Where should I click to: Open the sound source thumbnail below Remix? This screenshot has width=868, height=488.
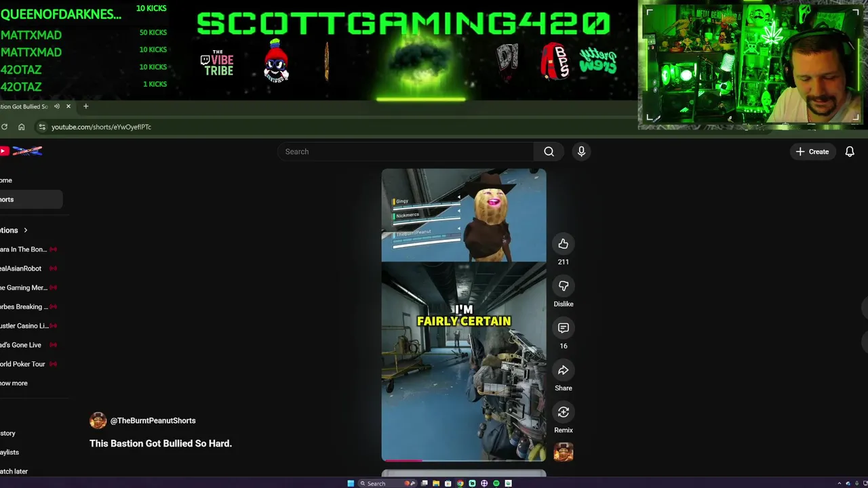pyautogui.click(x=563, y=452)
